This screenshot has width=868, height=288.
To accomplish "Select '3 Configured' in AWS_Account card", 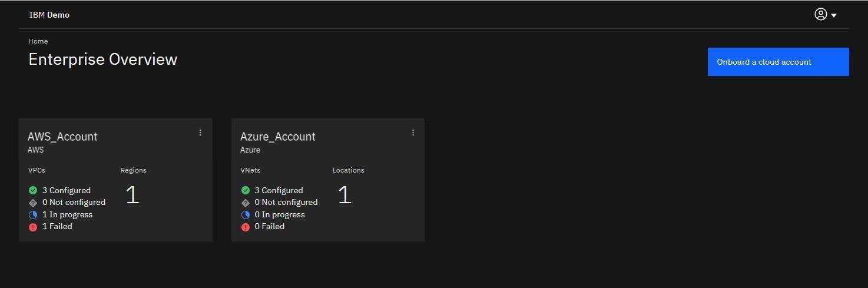I will coord(67,190).
